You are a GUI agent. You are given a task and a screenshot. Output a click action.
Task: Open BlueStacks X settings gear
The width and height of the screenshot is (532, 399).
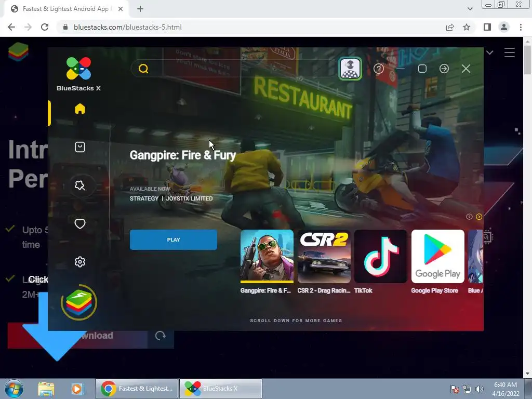click(79, 262)
